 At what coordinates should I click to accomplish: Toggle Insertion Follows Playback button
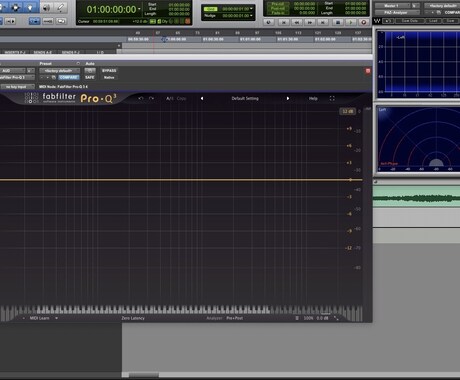(61, 21)
